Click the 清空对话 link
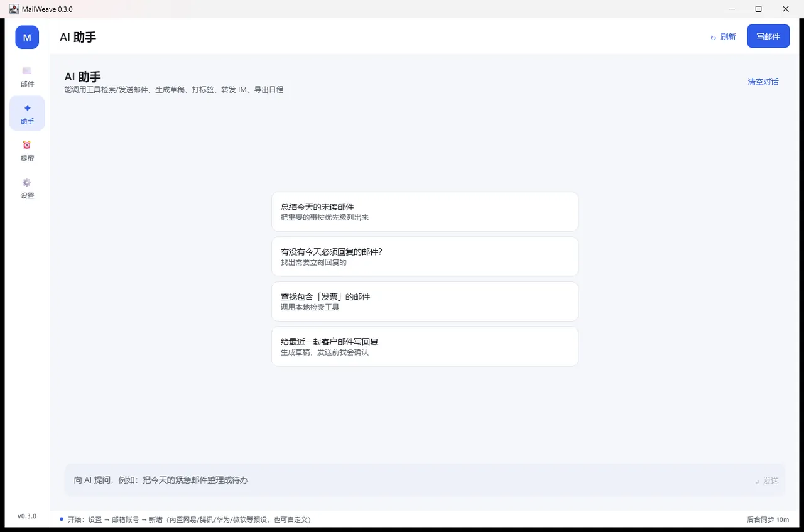 point(763,82)
